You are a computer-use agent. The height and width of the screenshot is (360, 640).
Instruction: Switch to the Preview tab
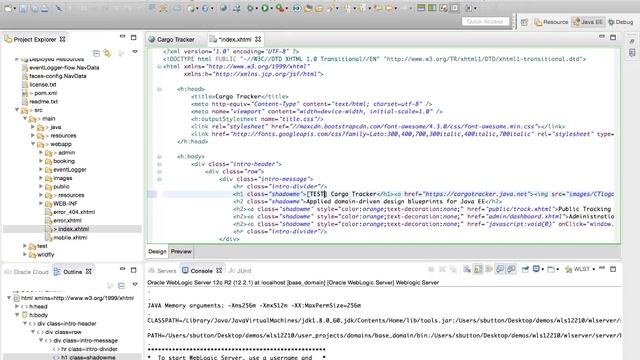[x=181, y=251]
